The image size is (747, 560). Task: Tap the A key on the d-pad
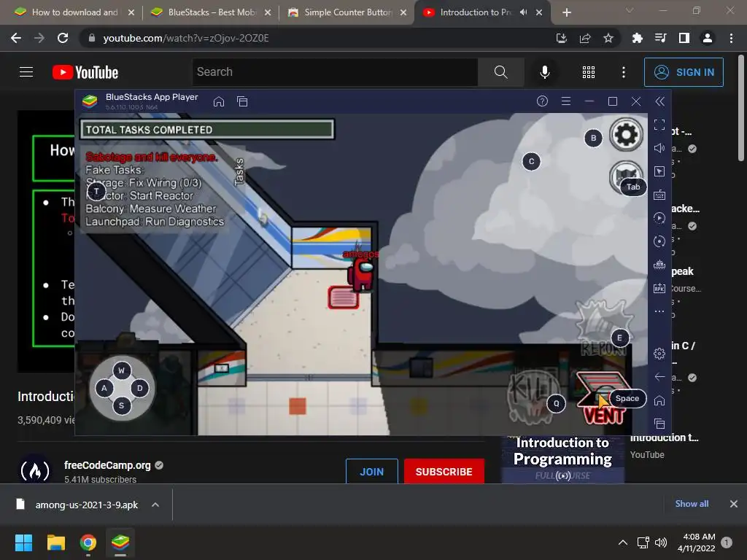click(x=104, y=388)
